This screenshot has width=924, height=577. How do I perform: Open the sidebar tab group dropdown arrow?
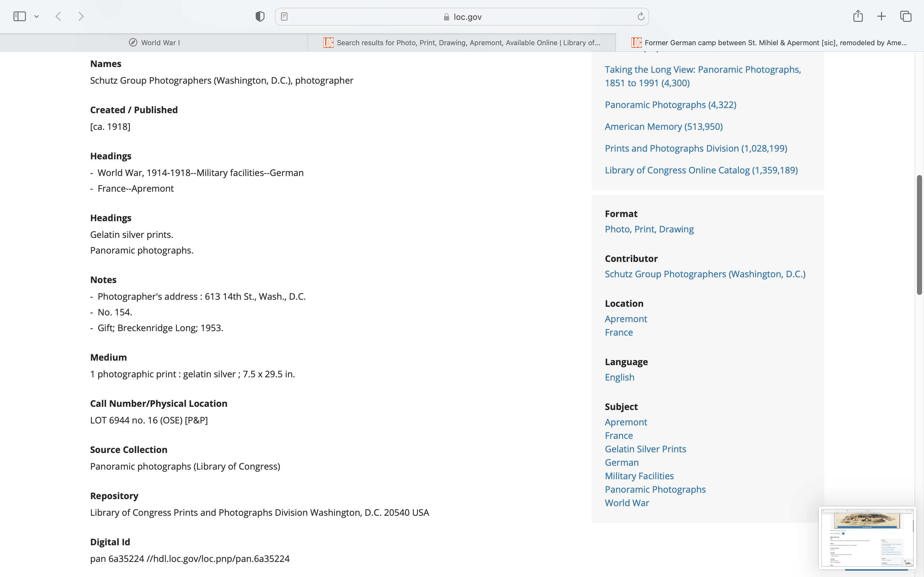(37, 16)
